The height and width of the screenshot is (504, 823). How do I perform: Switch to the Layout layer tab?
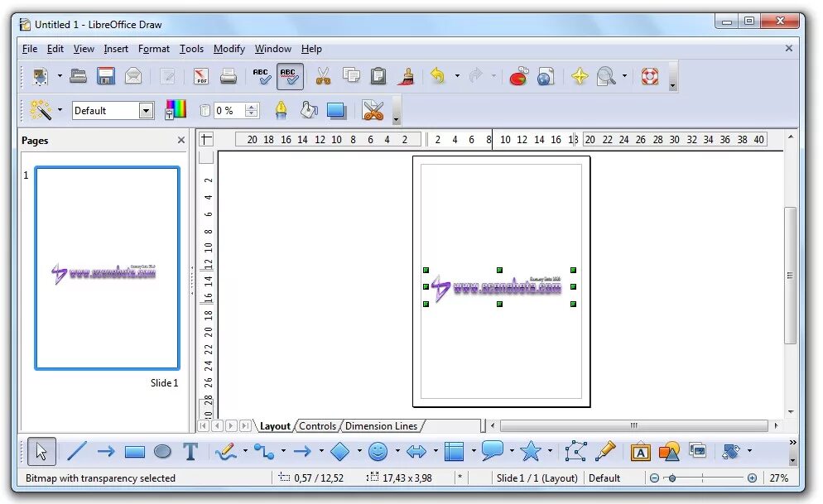[x=275, y=426]
